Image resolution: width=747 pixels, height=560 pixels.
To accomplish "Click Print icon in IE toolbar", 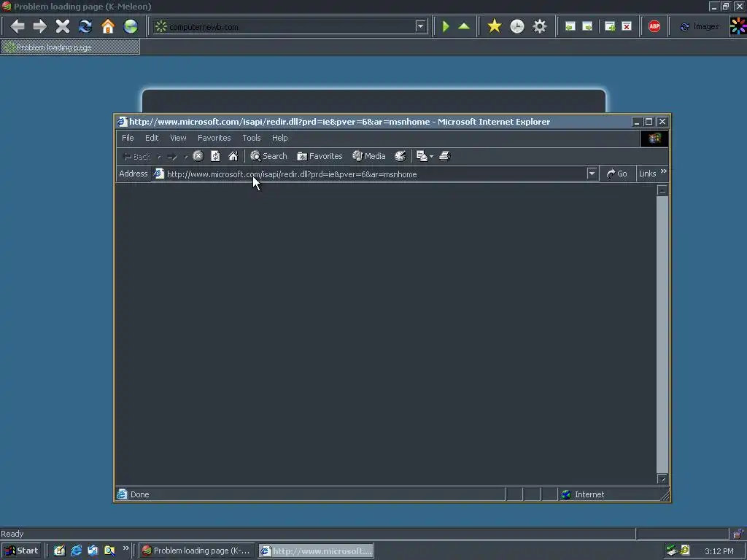I will 445,156.
